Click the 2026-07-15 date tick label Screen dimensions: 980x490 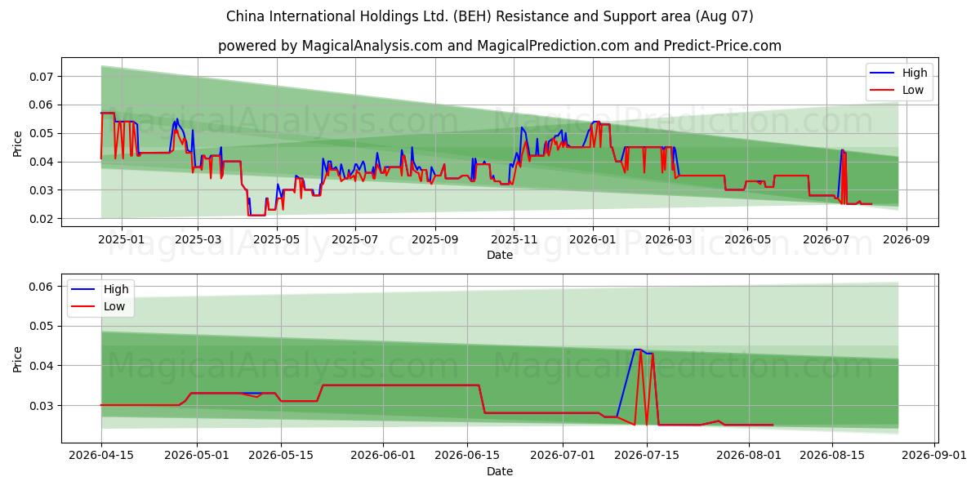[x=648, y=456]
